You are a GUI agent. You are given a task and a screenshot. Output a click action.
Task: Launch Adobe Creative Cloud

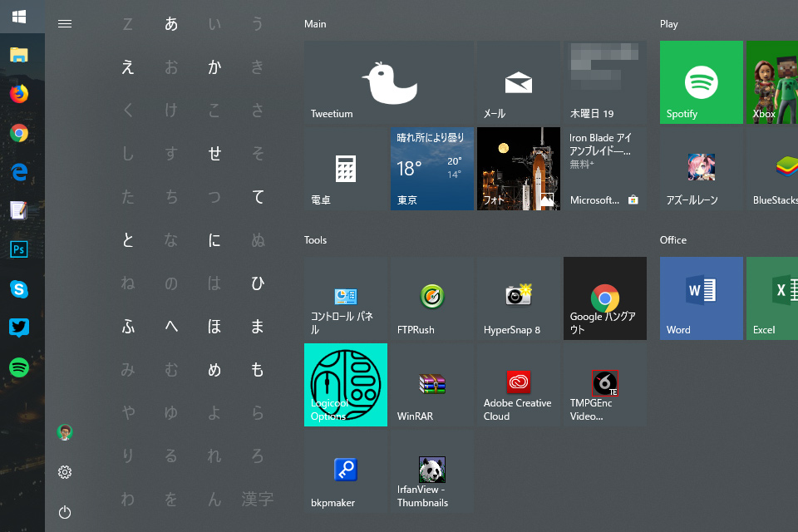(519, 384)
